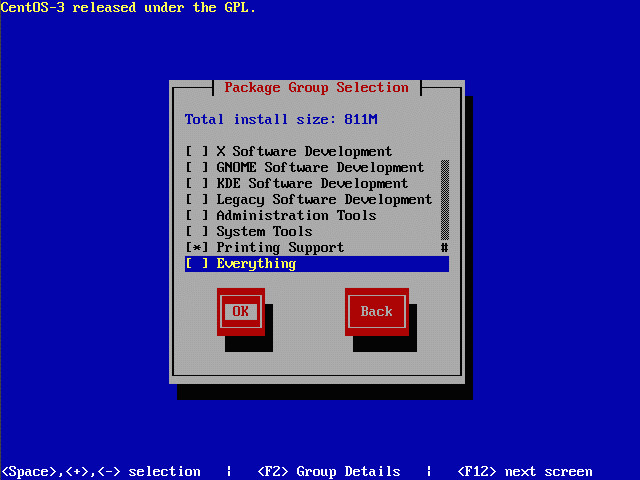The image size is (640, 480).
Task: Click the package list scrollbar track
Action: [445, 200]
